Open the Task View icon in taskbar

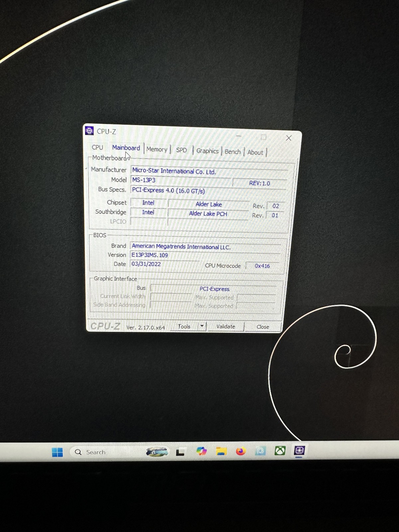180,452
